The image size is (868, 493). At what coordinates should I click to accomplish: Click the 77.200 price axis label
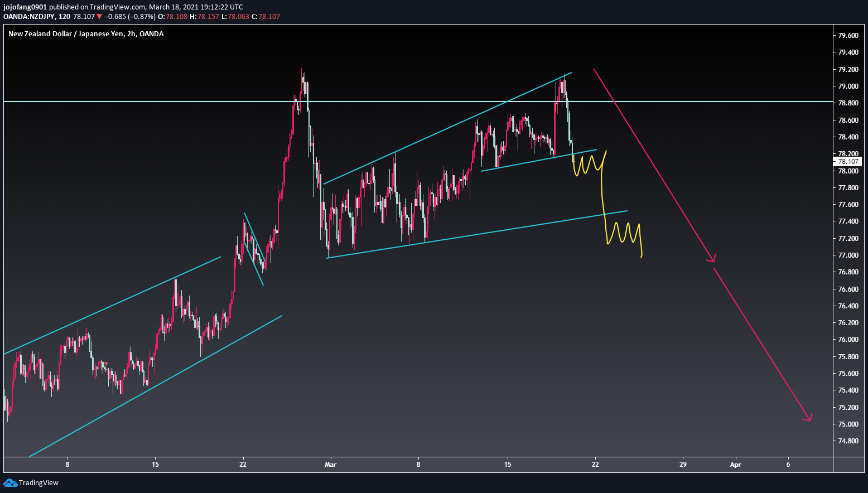click(848, 239)
